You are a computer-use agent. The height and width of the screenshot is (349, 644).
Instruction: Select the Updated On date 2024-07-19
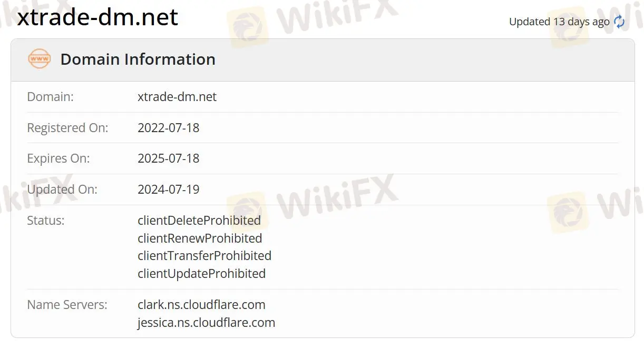tap(169, 190)
